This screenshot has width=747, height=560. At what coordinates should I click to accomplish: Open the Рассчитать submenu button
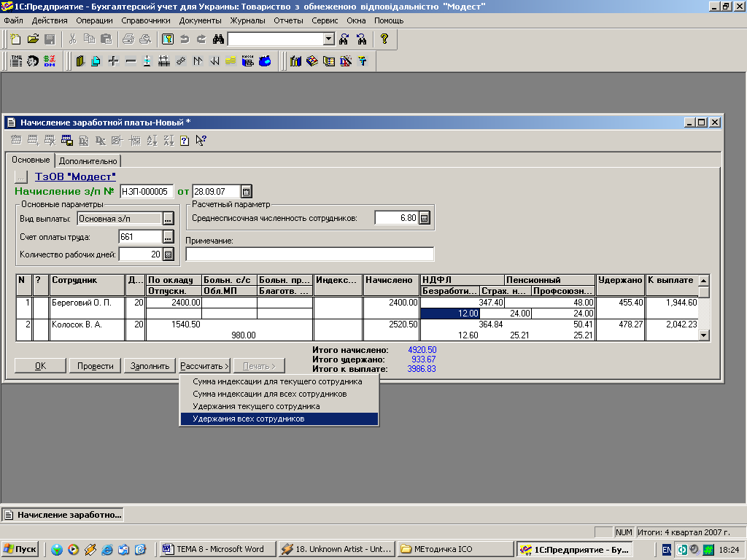pos(205,366)
